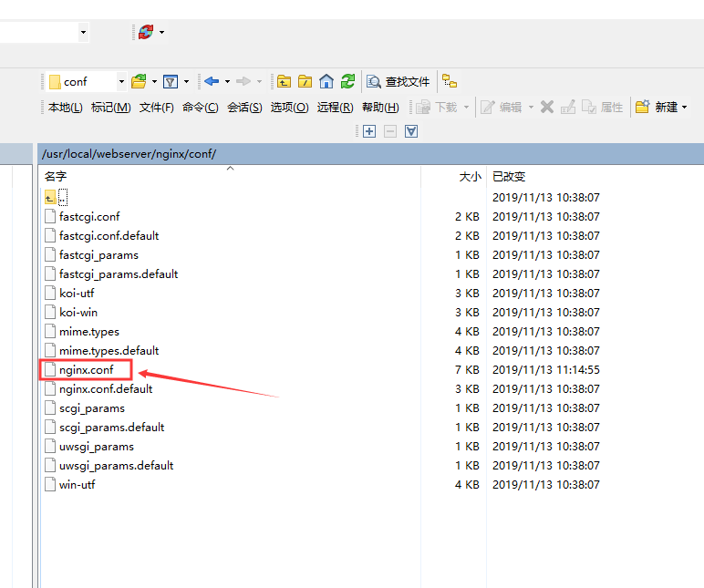Screen dimensions: 704x588
Task: Open the filter icon dropdown arrow
Action: point(186,82)
